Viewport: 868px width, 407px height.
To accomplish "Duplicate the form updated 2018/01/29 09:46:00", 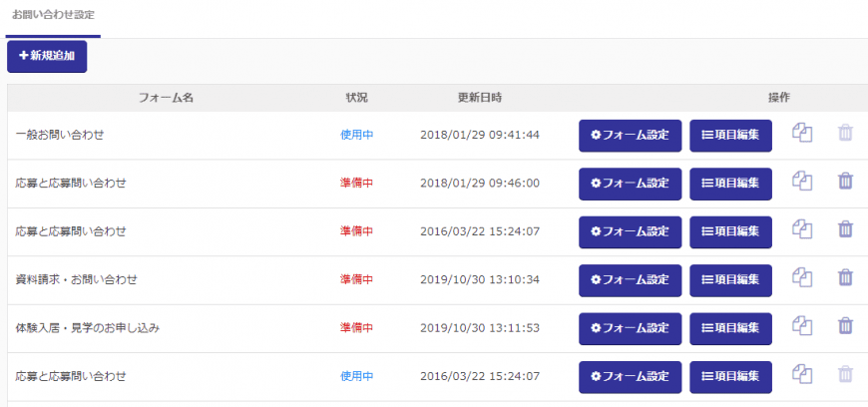I will (x=802, y=182).
